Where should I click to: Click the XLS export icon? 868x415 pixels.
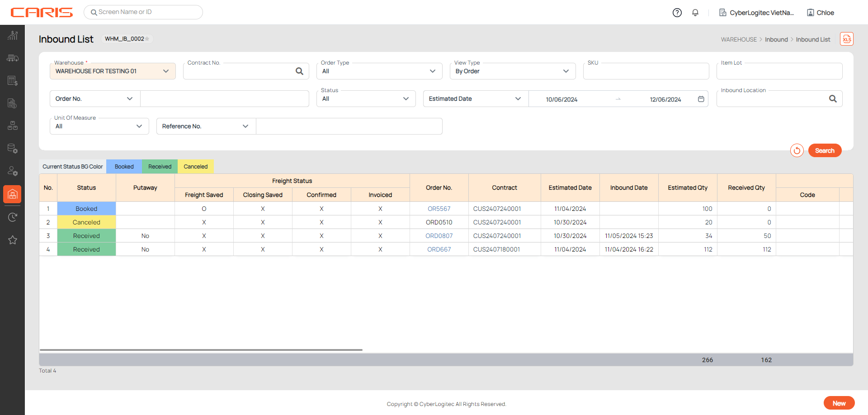pyautogui.click(x=846, y=39)
